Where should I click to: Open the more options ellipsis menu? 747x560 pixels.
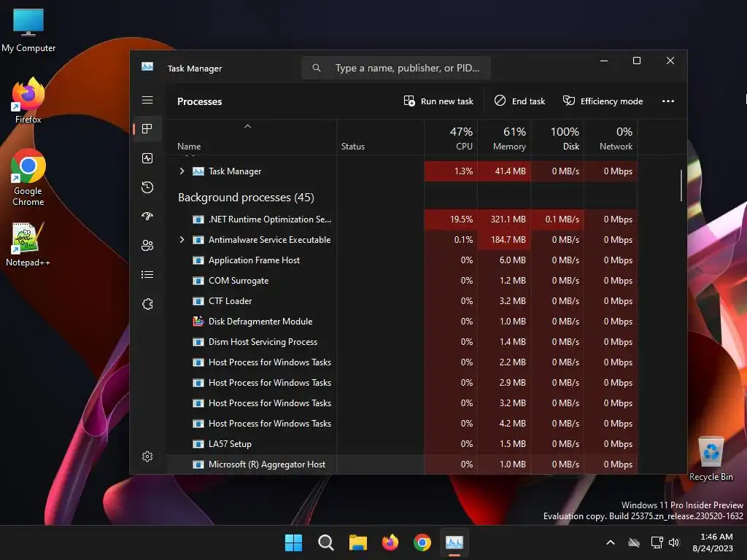tap(668, 101)
